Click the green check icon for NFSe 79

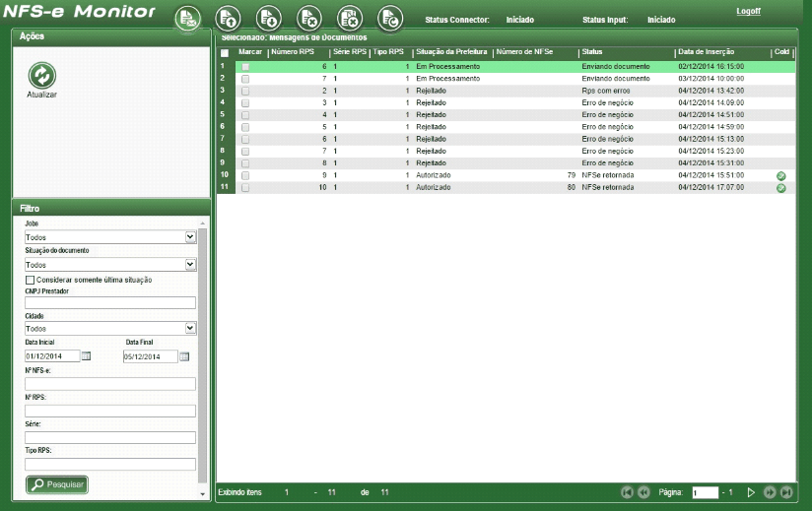coord(780,176)
